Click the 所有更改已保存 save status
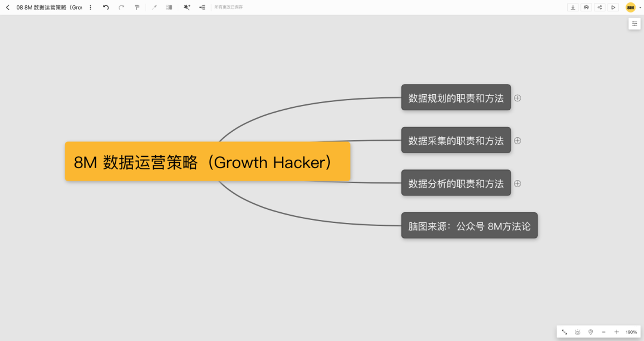 (x=228, y=7)
